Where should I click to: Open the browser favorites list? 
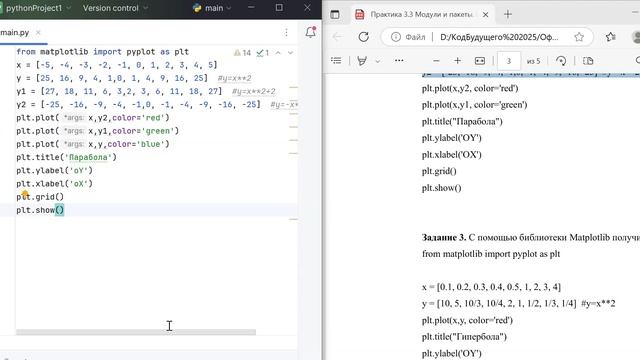coord(611,37)
